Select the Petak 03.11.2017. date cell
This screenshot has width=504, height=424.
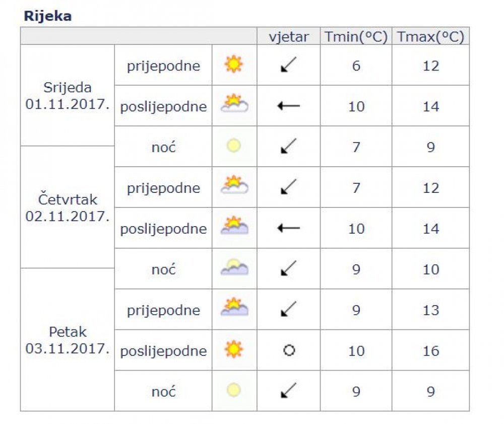tap(68, 340)
